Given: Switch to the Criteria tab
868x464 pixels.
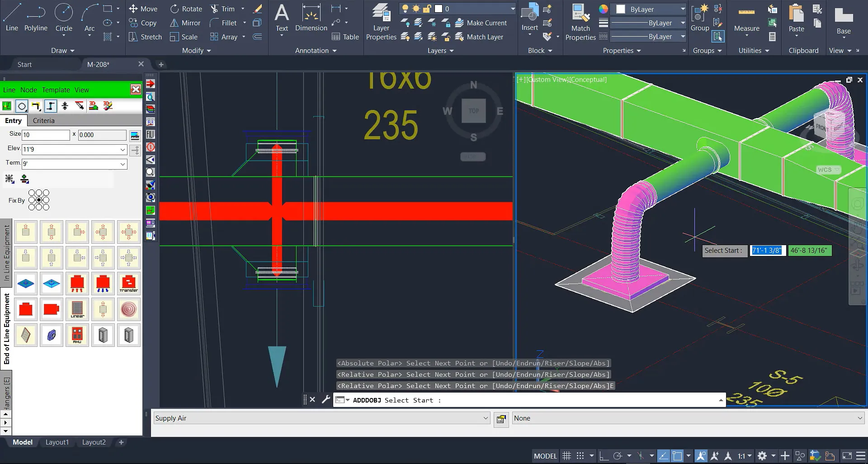Looking at the screenshot, I should pos(43,121).
